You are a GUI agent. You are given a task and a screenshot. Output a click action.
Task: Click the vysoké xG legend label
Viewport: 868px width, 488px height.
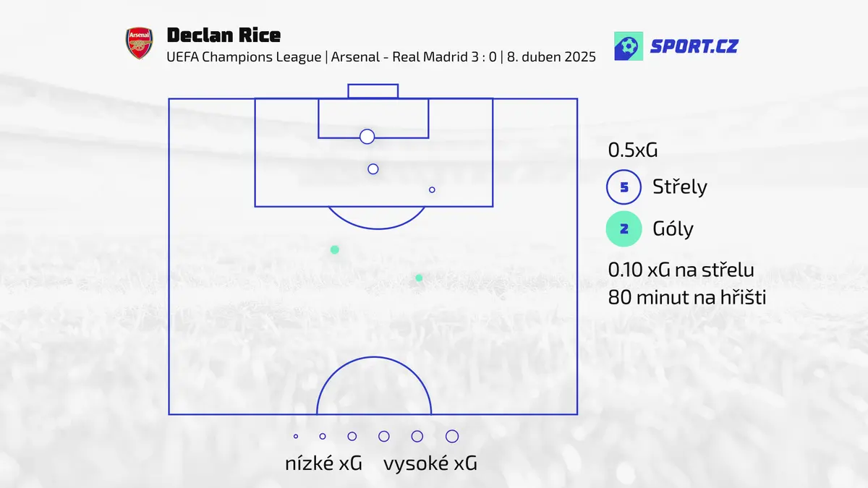(430, 463)
